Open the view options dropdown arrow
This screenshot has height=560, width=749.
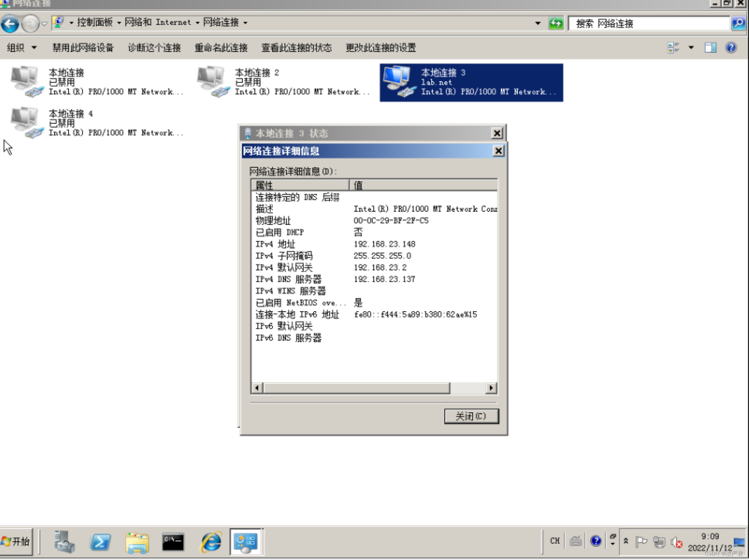(x=691, y=47)
